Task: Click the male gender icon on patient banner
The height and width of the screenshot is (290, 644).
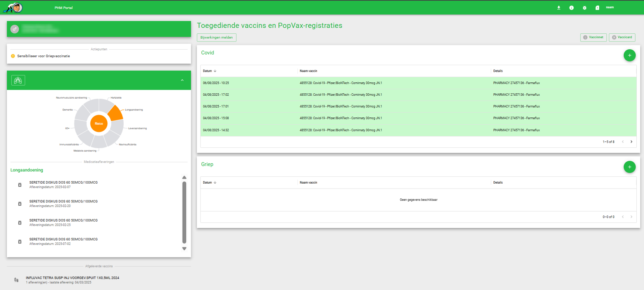Action: tap(15, 29)
